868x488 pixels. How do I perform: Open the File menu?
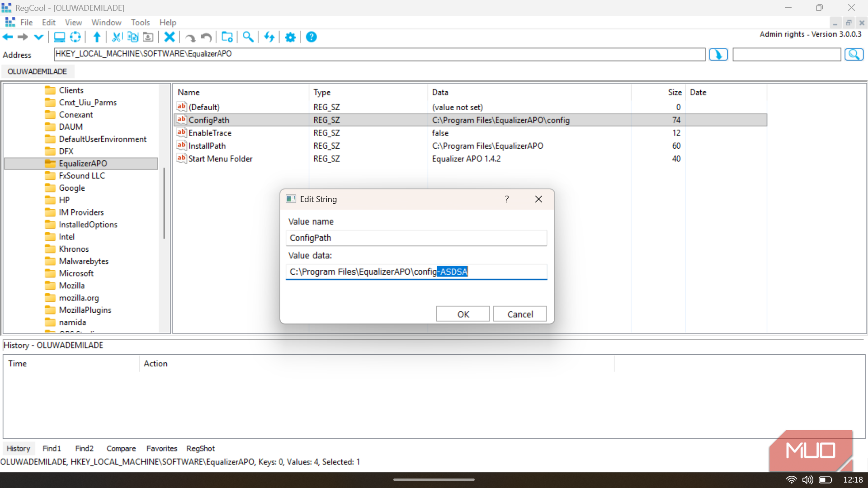click(26, 23)
